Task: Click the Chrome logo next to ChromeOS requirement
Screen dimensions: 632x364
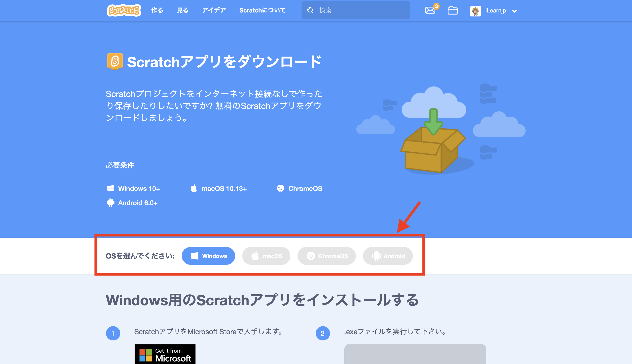Action: [x=280, y=188]
